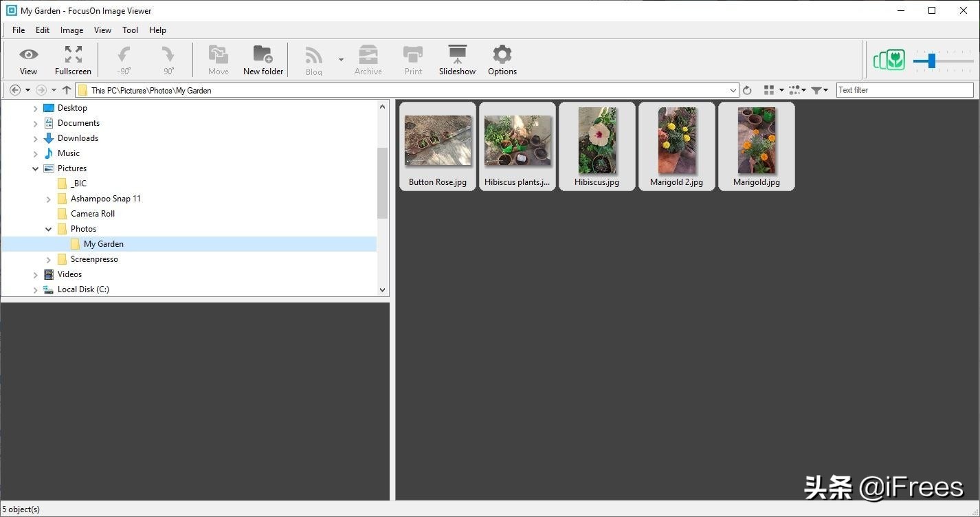980x517 pixels.
Task: Expand the address bar path dropdown
Action: [733, 90]
